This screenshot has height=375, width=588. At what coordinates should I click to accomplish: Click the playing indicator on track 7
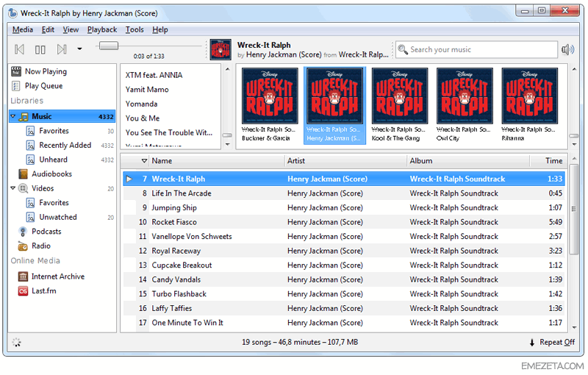click(x=129, y=179)
